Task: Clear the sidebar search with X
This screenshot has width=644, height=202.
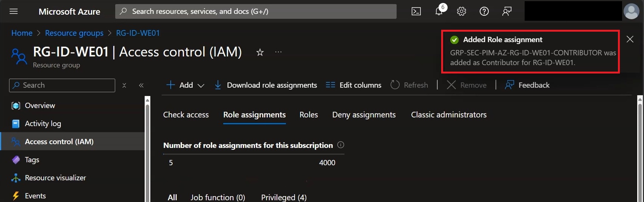Action: [124, 86]
